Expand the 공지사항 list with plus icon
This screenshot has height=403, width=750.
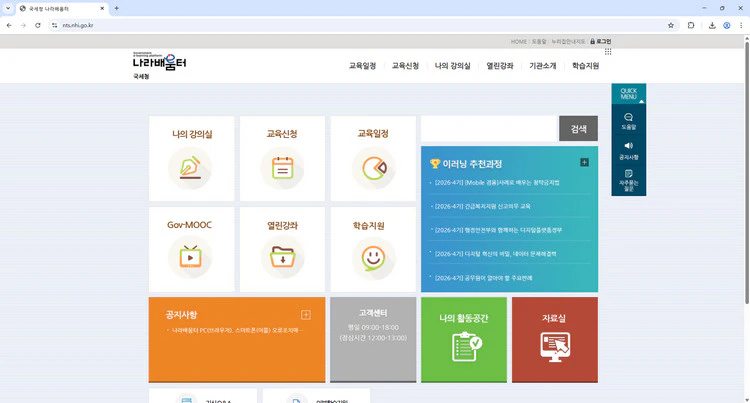tap(306, 315)
